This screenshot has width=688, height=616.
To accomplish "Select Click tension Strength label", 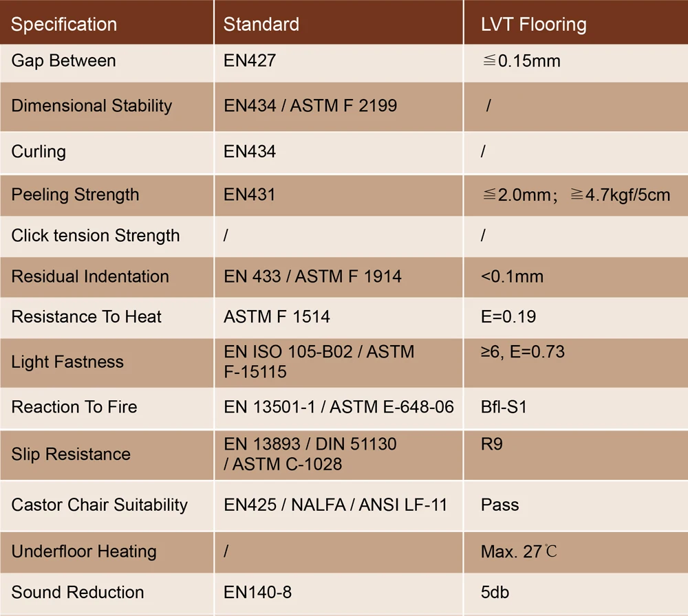I will point(96,236).
